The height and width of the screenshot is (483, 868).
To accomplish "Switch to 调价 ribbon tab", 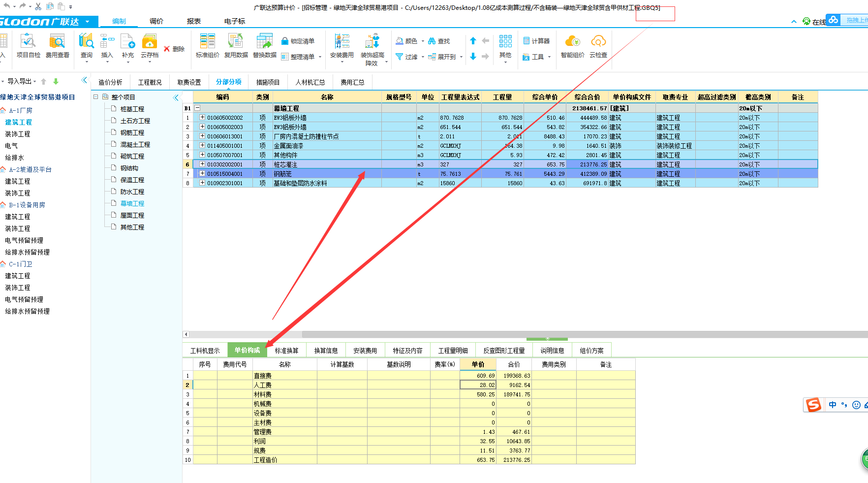I will (x=156, y=21).
